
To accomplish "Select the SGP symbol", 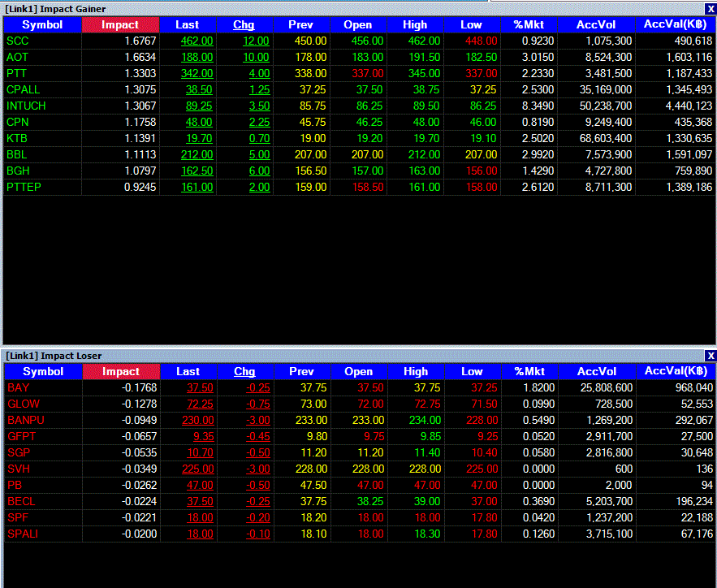I will click(19, 452).
